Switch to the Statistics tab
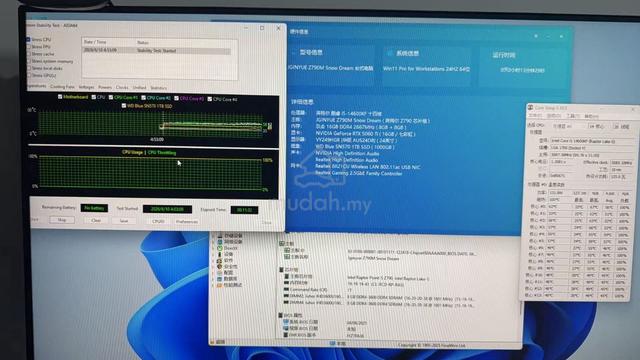Viewport: 640px width, 360px height. pyautogui.click(x=159, y=88)
